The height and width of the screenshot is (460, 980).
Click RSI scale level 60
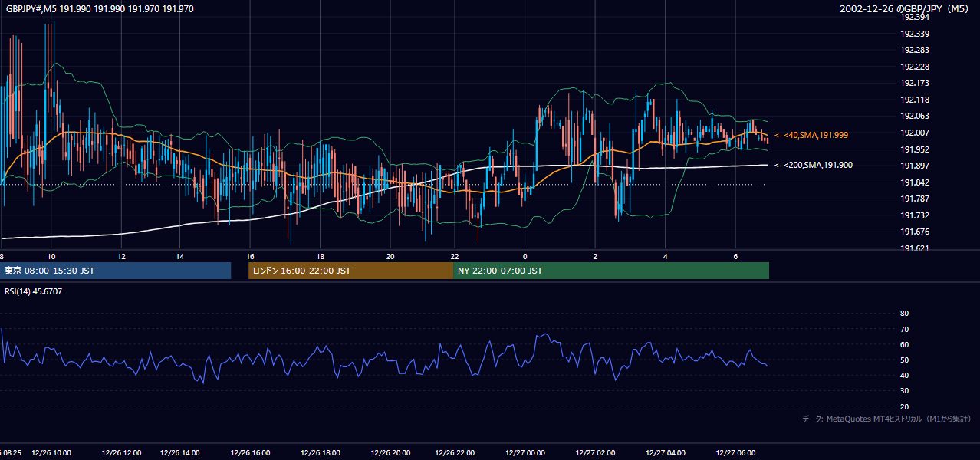click(x=904, y=344)
